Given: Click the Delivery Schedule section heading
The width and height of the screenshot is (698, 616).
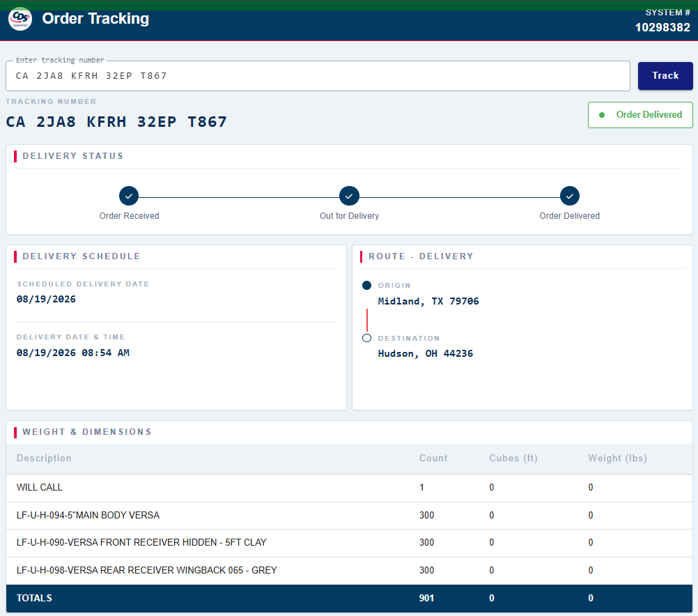Looking at the screenshot, I should (82, 256).
